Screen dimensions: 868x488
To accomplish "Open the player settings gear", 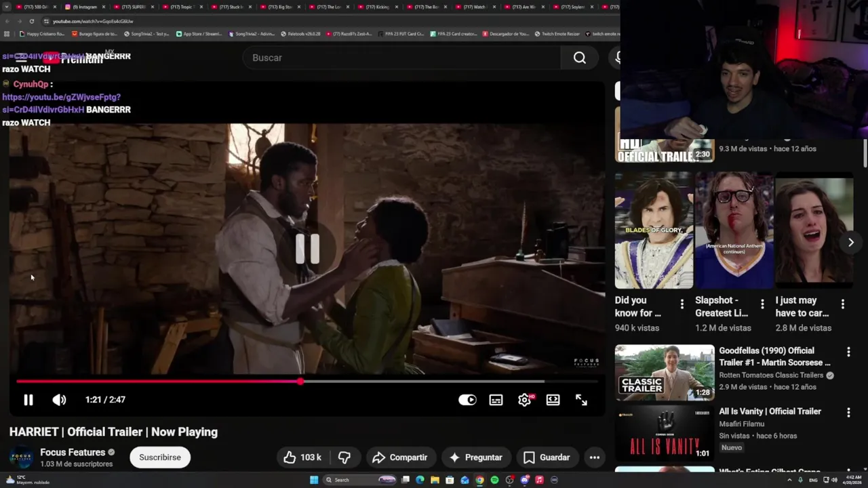I will [524, 400].
